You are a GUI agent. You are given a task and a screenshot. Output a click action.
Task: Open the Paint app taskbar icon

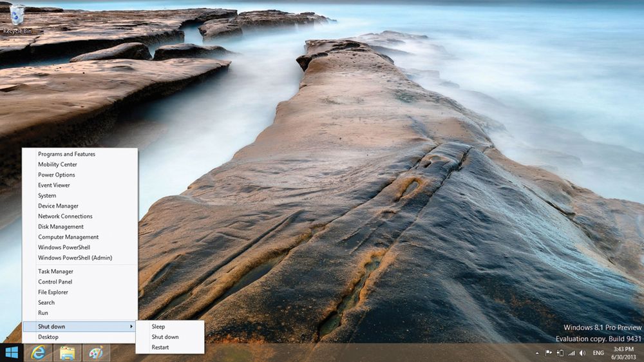(96, 352)
